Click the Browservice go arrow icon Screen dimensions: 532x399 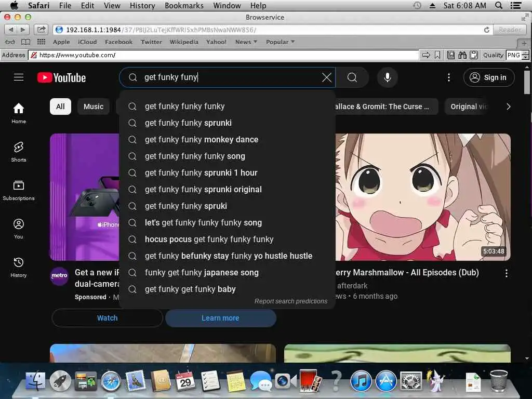426,55
